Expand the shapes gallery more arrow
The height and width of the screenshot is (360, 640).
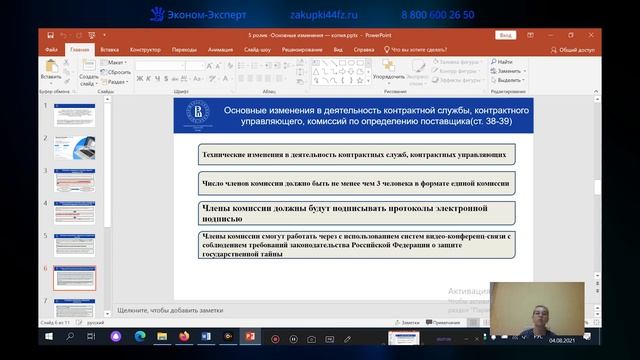click(369, 81)
